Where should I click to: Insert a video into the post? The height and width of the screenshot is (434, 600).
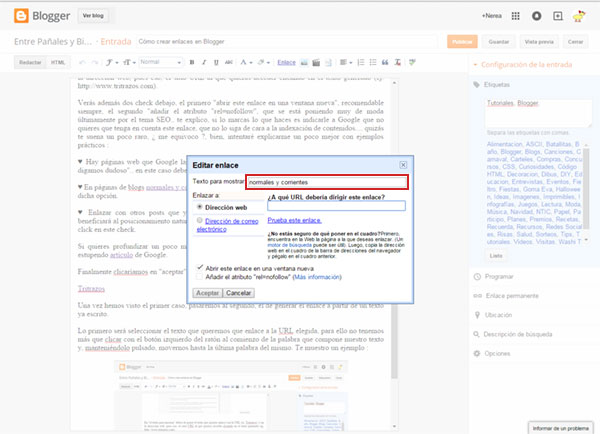(316, 62)
